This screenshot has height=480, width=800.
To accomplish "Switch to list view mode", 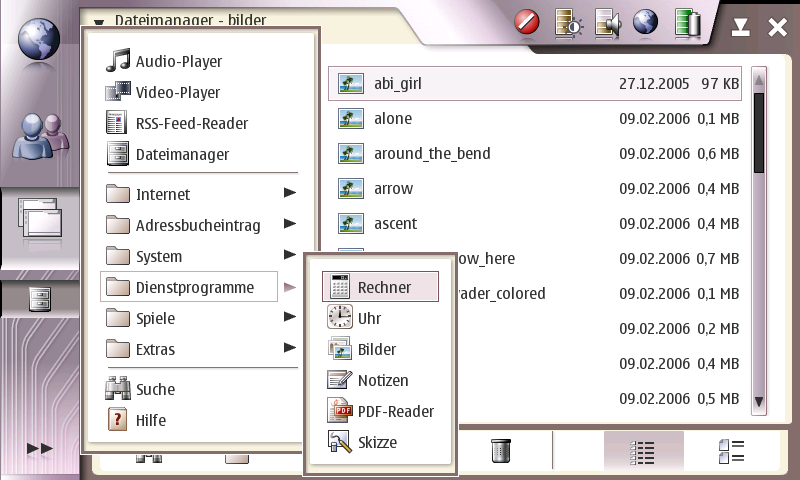I will pos(643,451).
